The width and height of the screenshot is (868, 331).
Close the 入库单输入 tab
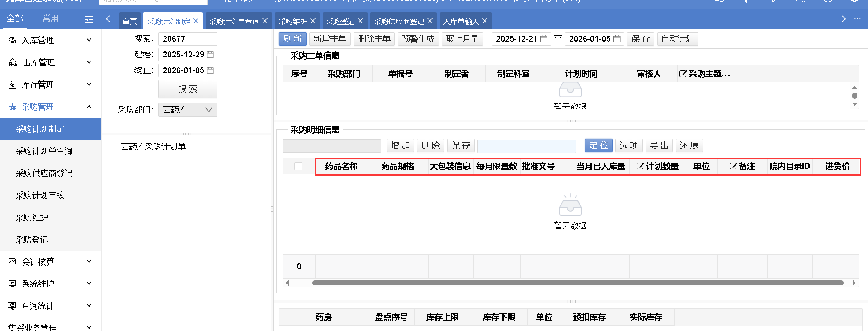click(x=485, y=21)
